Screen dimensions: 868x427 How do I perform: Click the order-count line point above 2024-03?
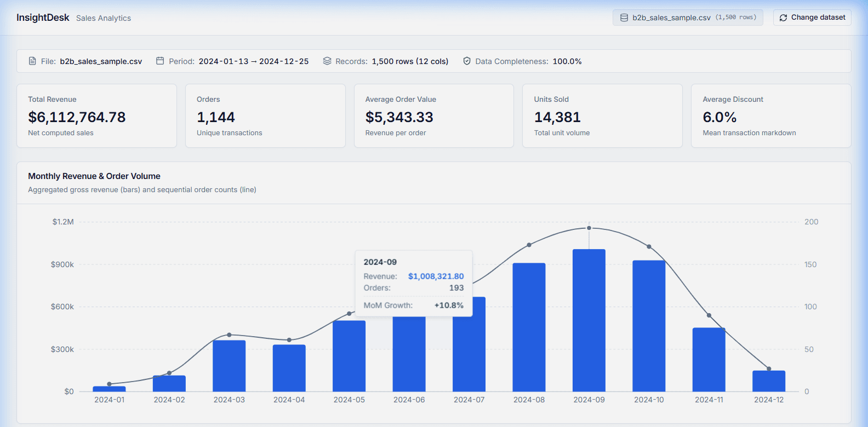[229, 334]
